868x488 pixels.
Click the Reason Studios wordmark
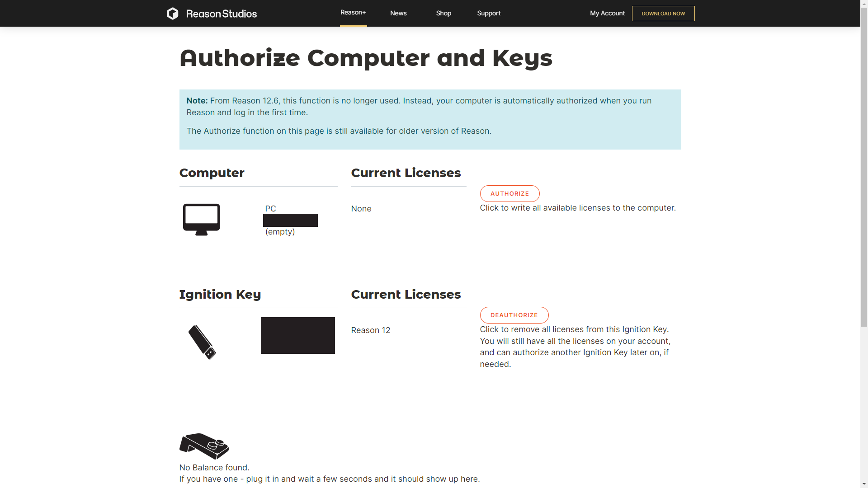pyautogui.click(x=222, y=14)
